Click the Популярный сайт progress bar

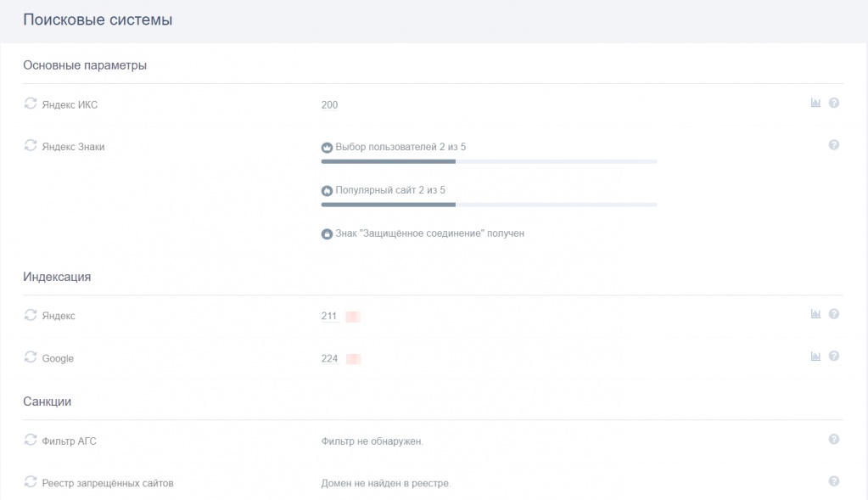tap(489, 205)
